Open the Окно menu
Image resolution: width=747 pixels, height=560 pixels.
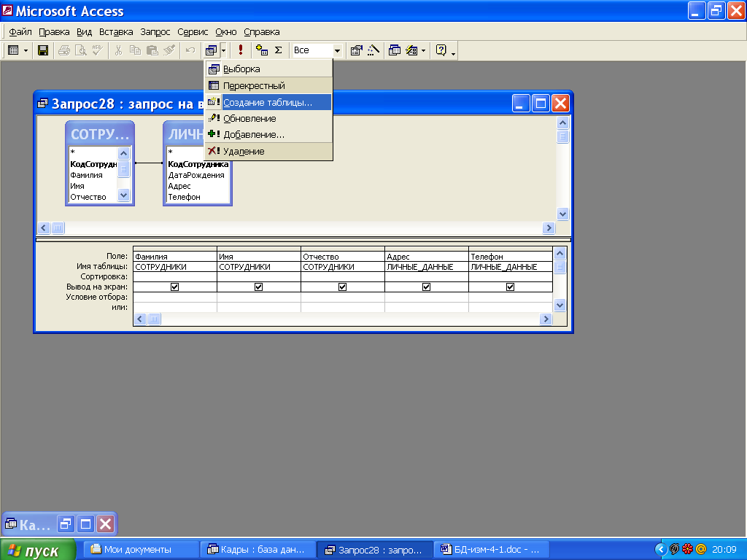[226, 32]
